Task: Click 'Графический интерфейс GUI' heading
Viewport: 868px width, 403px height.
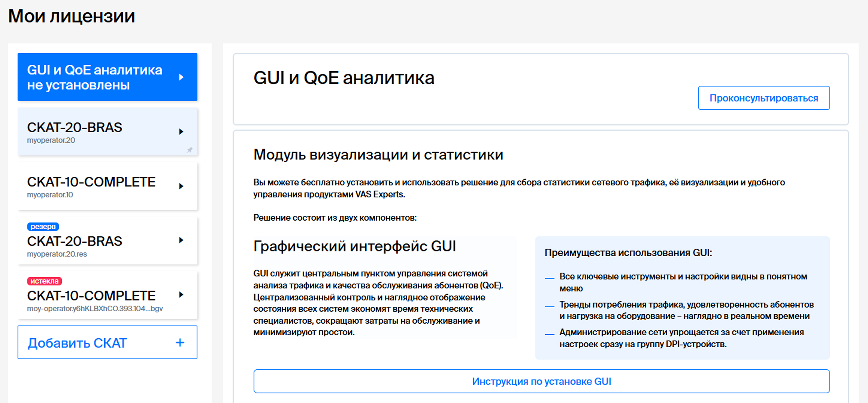Action: 355,246
